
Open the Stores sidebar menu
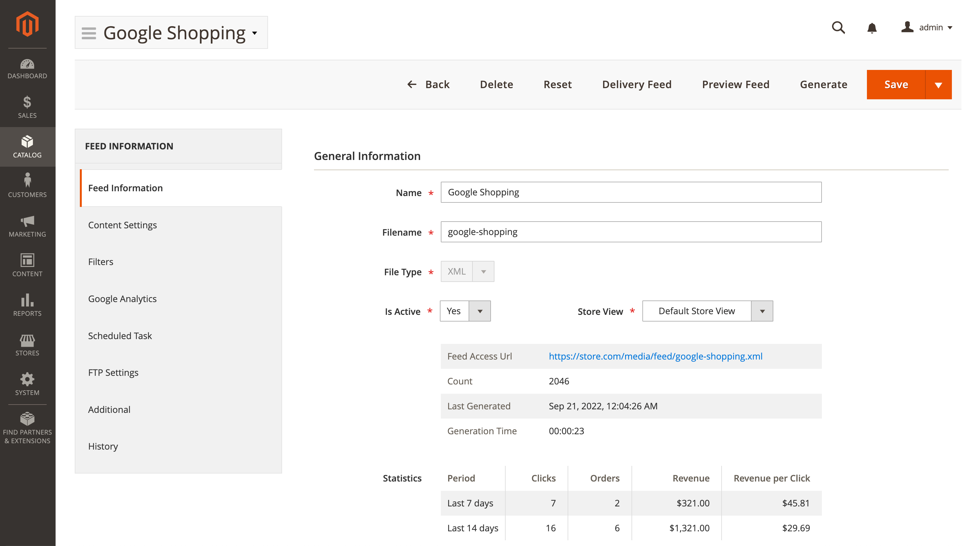(x=27, y=345)
